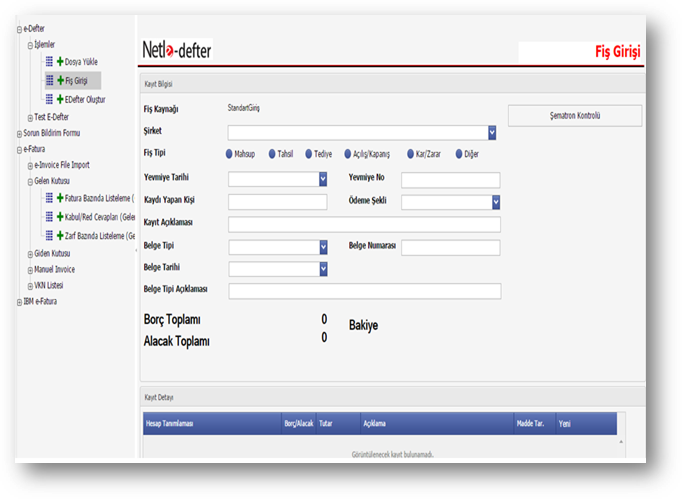
Task: Open the Ödeme Şekli dropdown
Action: 496,202
